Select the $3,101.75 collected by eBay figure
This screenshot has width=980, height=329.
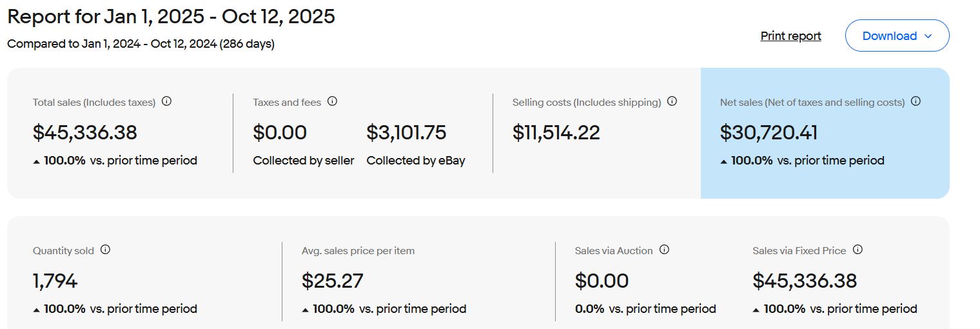(x=406, y=133)
